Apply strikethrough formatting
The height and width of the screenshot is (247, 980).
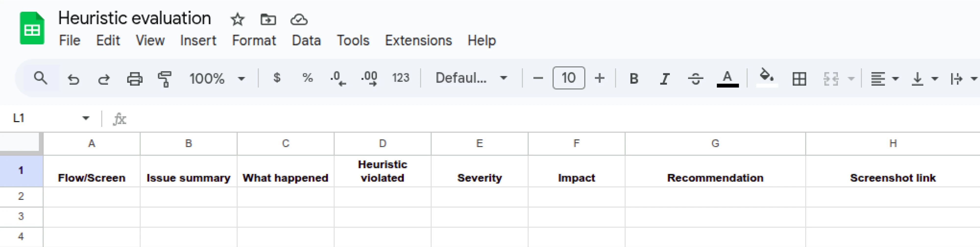(x=695, y=78)
